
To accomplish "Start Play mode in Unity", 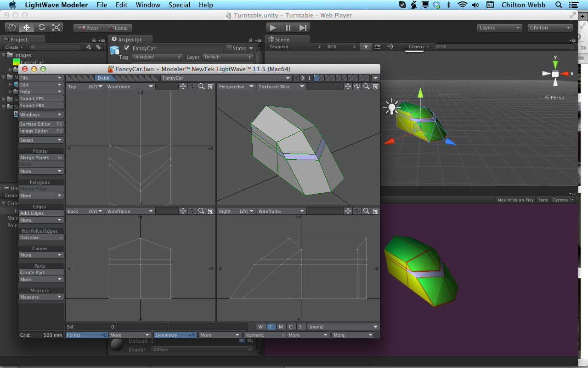I will click(x=273, y=28).
